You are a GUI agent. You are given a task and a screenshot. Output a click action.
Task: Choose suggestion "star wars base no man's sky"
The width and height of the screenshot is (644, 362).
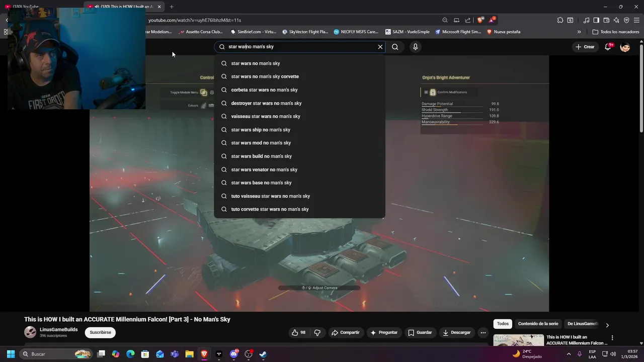click(x=299, y=183)
